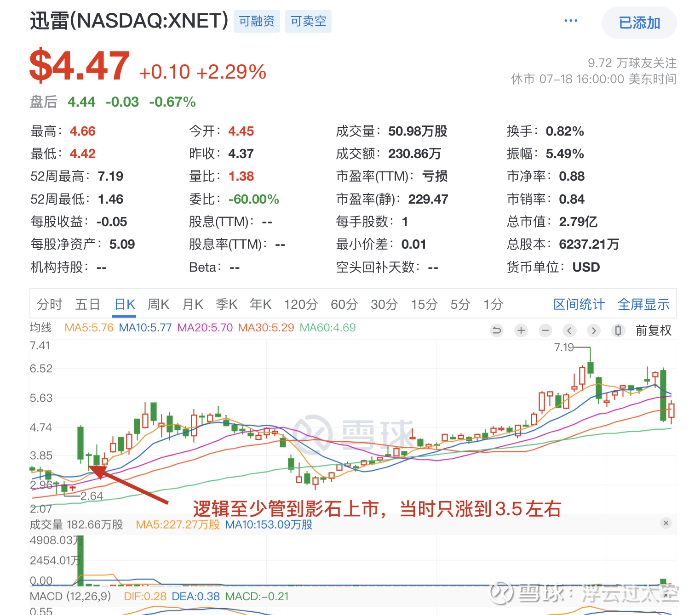Open 全屏显示 fullscreen chart
This screenshot has width=700, height=615.
click(643, 304)
